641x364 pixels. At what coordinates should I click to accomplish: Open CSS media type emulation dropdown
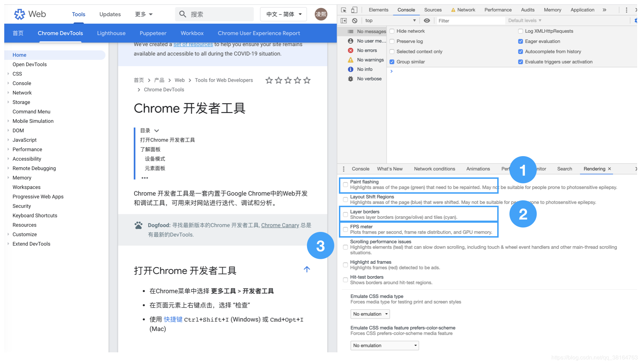pos(370,314)
